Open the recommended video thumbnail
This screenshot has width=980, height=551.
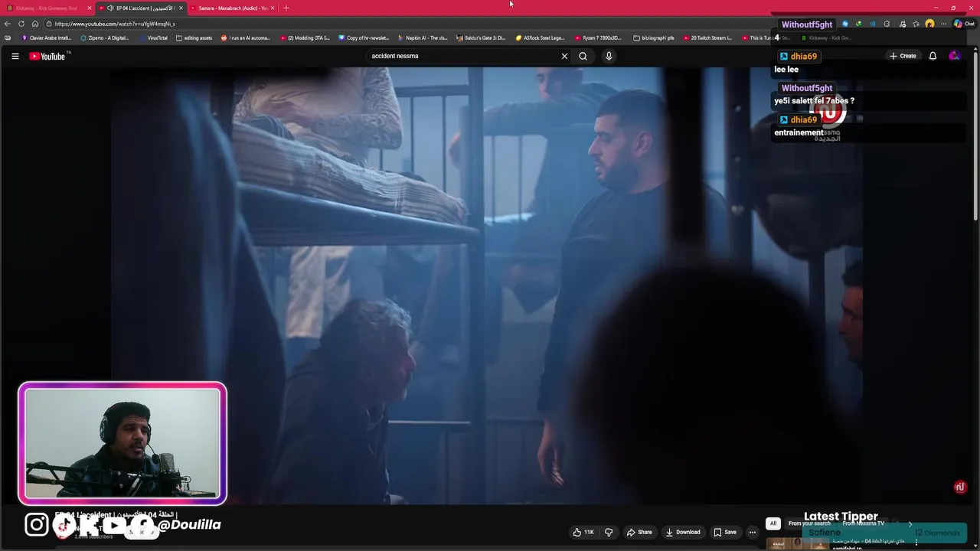(x=797, y=543)
